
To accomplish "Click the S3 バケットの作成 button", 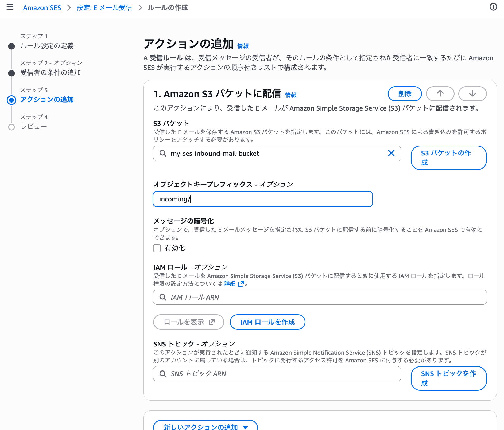I will click(x=448, y=158).
